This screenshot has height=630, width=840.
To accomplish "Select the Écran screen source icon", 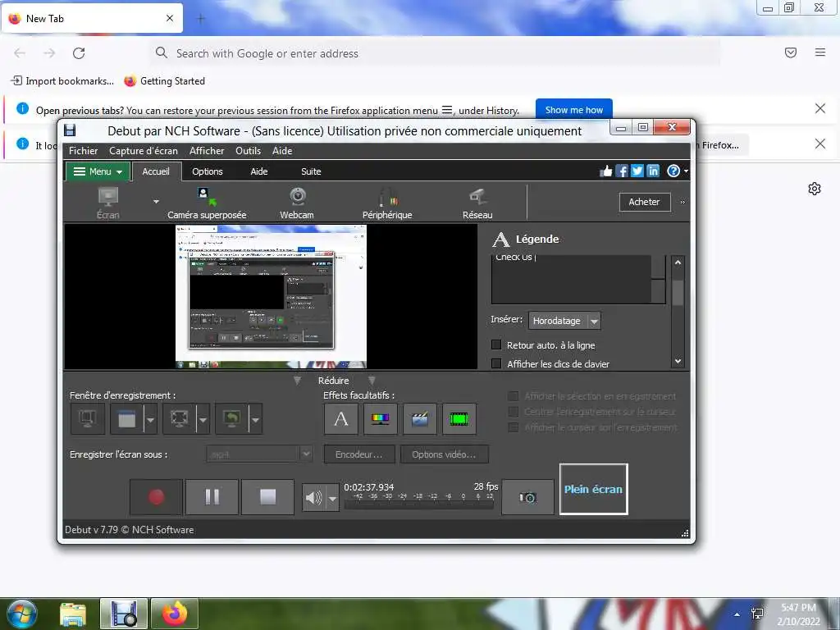I will (107, 203).
